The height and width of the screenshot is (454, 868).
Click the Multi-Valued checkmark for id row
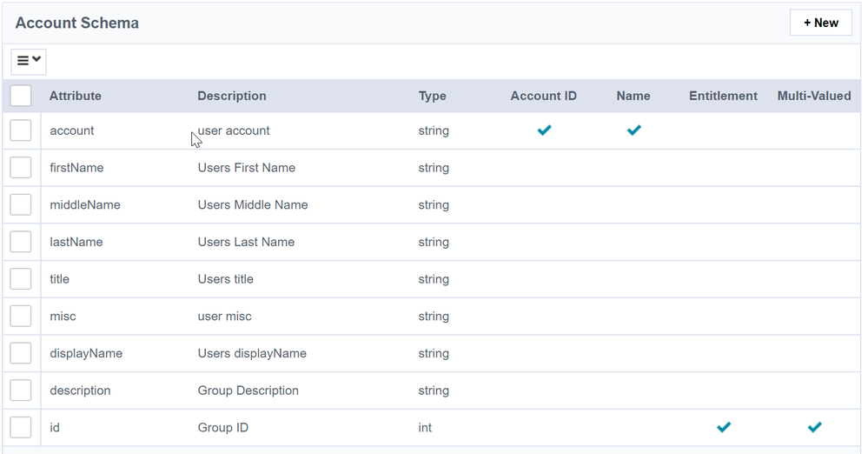[x=814, y=427]
